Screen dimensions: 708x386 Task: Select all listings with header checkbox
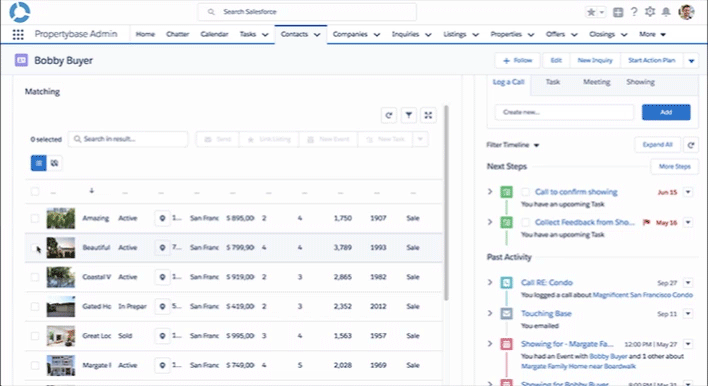coord(35,191)
